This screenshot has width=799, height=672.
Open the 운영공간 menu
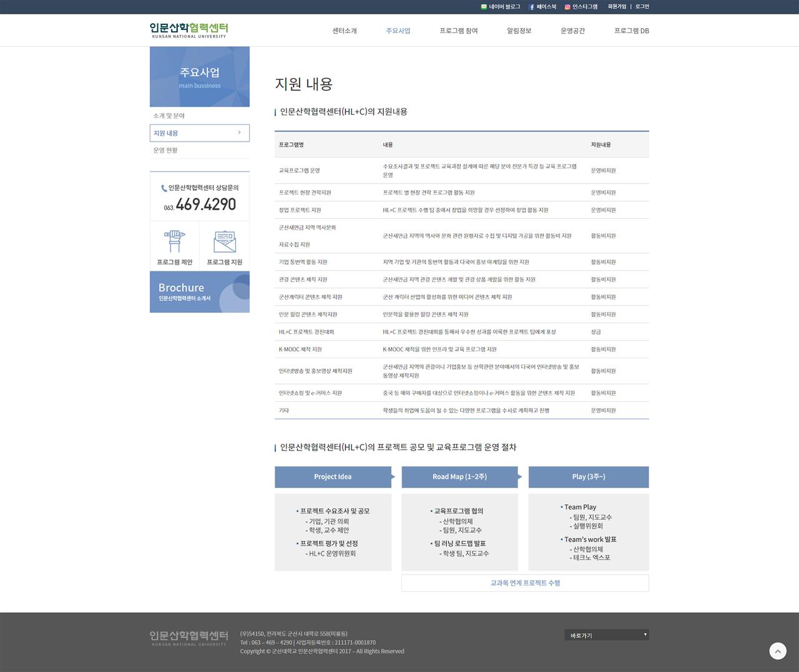[573, 31]
